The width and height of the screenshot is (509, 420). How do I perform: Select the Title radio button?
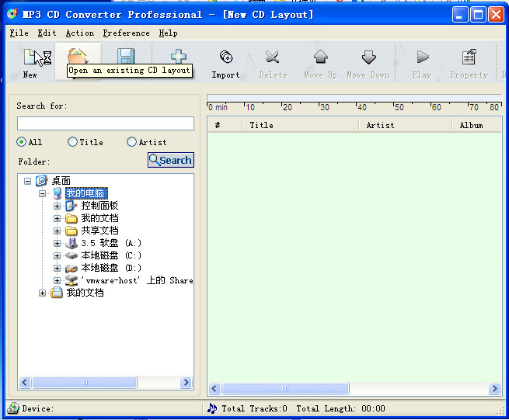coord(73,142)
